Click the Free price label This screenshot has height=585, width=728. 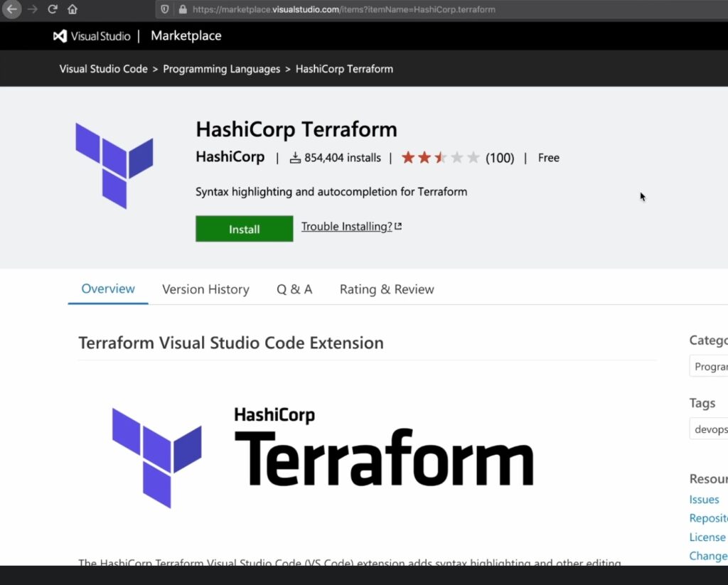tap(549, 158)
